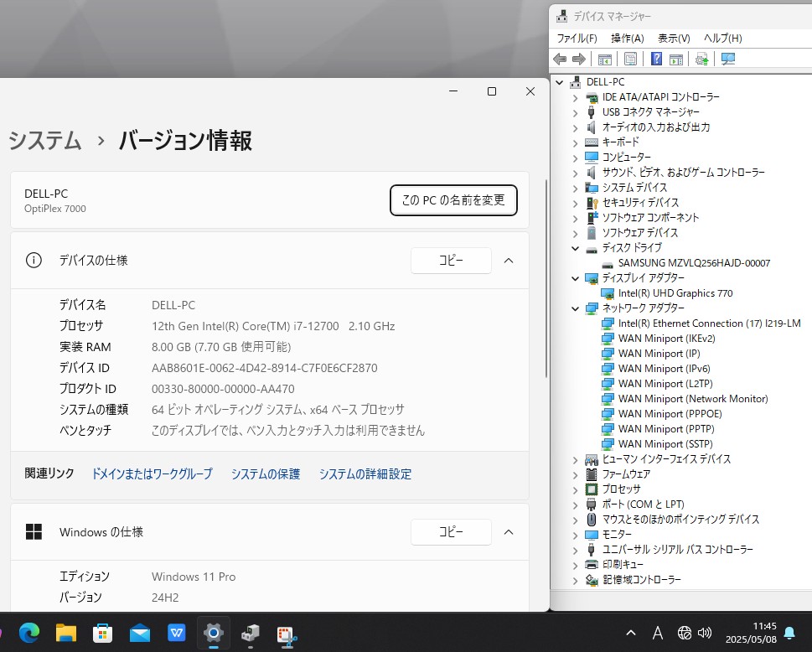Click the keyboard icon beside キーボード
812x652 pixels.
coord(592,142)
